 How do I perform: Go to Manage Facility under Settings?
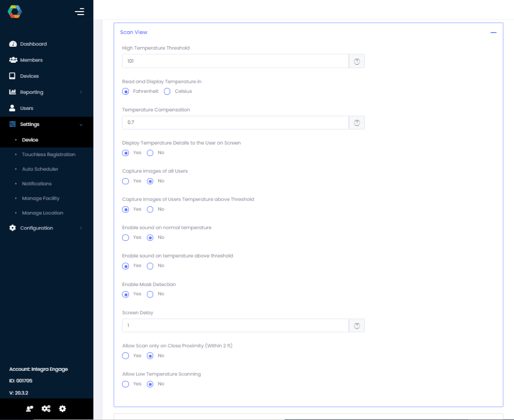click(42, 198)
